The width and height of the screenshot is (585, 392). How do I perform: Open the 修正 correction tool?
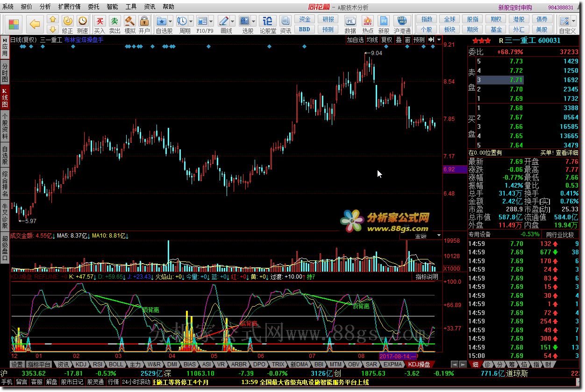[x=68, y=24]
